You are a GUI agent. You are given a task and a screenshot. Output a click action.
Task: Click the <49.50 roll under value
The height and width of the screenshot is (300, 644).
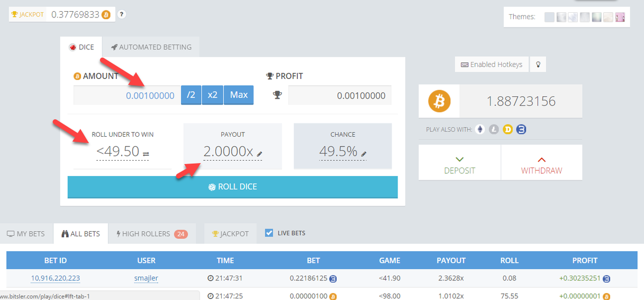pos(117,152)
